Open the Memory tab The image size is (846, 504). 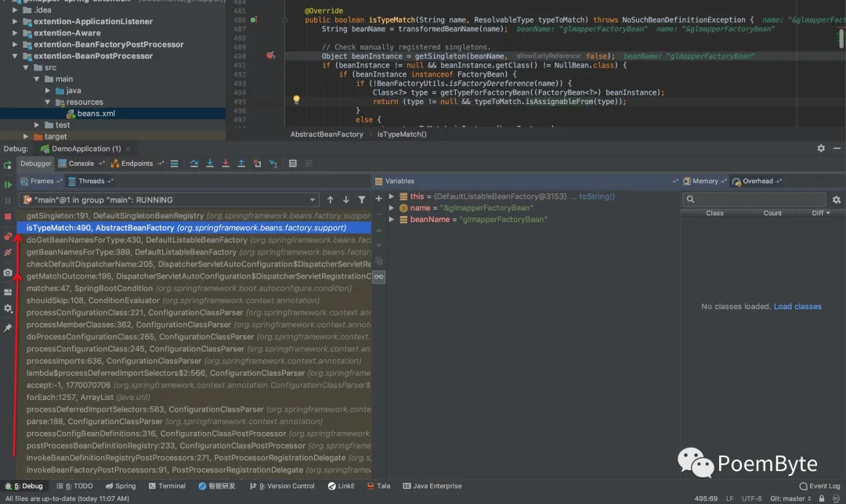[x=705, y=181]
